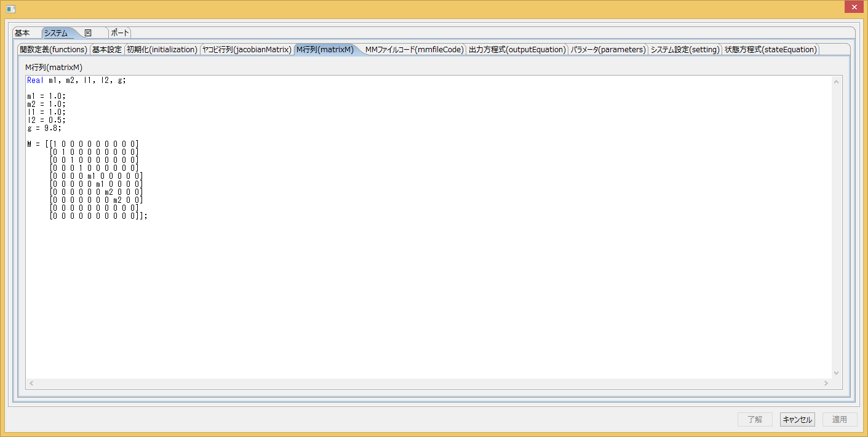Switch to the 基本設定 sub-tab
The height and width of the screenshot is (437, 868).
tap(107, 50)
